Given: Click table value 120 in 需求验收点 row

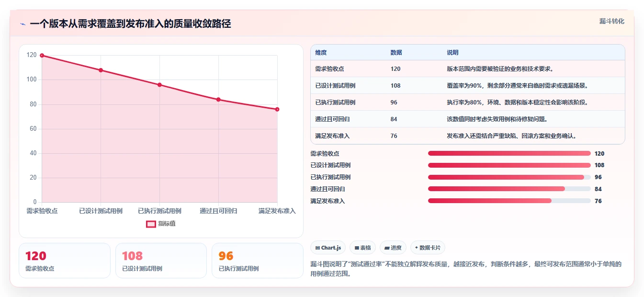Looking at the screenshot, I should (x=395, y=69).
